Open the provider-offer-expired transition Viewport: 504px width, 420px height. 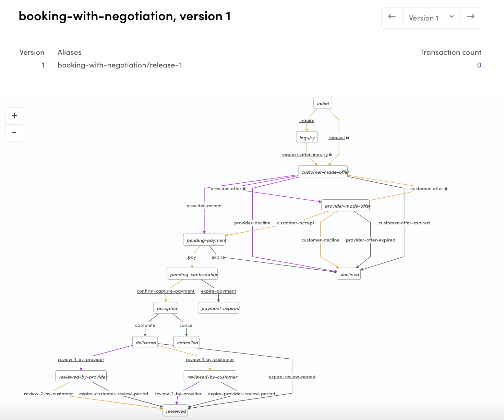[370, 240]
